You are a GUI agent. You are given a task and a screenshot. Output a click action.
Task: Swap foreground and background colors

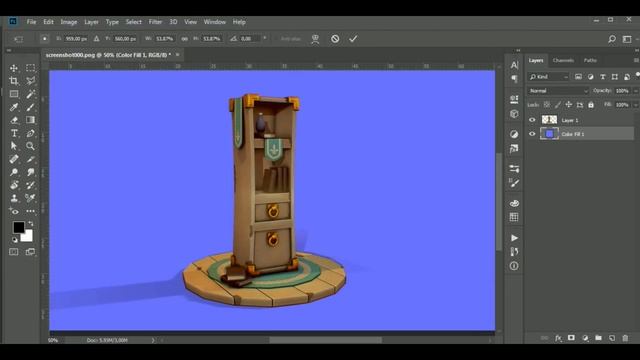tap(31, 224)
